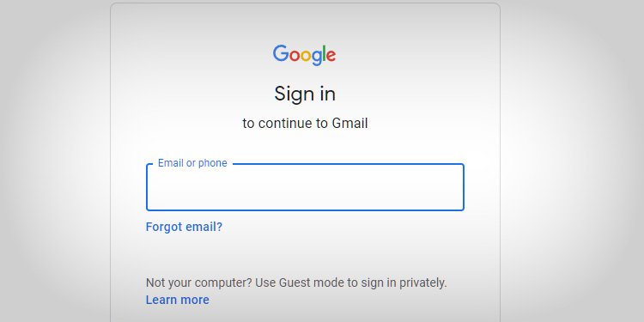This screenshot has width=644, height=322.
Task: Open the Forgot email? link
Action: pos(184,227)
